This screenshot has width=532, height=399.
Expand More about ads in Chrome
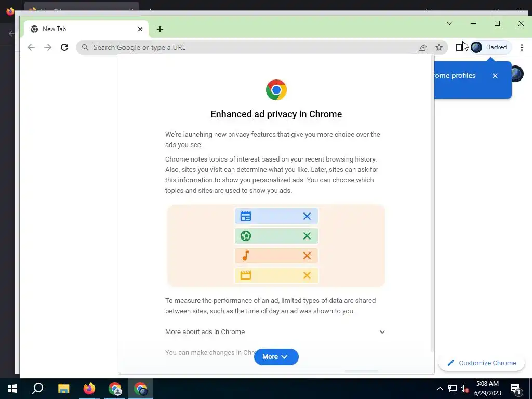pyautogui.click(x=275, y=332)
